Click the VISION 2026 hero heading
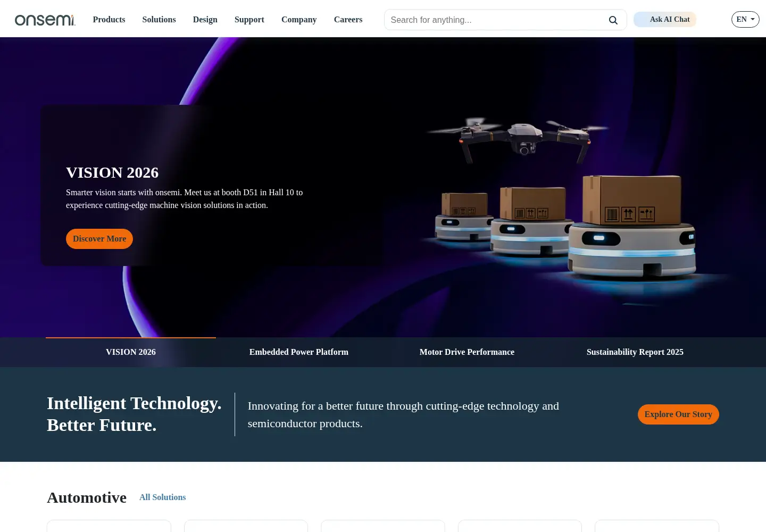Image resolution: width=766 pixels, height=532 pixels. click(x=112, y=172)
